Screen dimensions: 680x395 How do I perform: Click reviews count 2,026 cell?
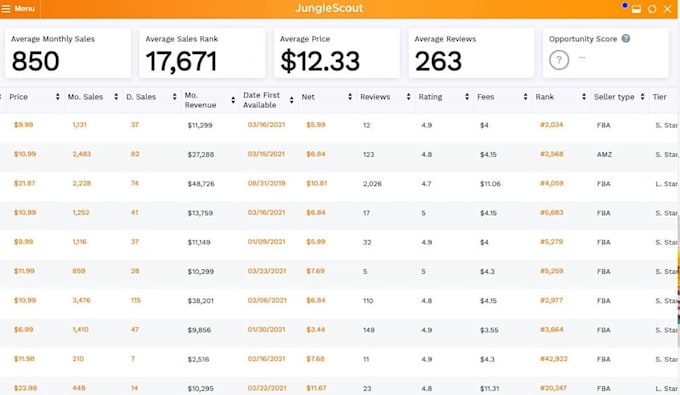(372, 184)
